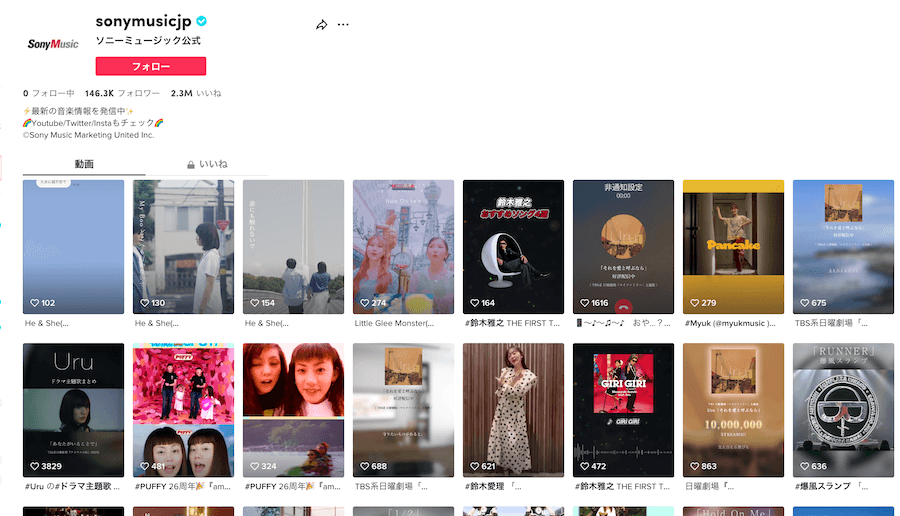Click the #Uru の#ドラマ主題歌 caption
Screen dimensions: 900x516
pos(72,486)
